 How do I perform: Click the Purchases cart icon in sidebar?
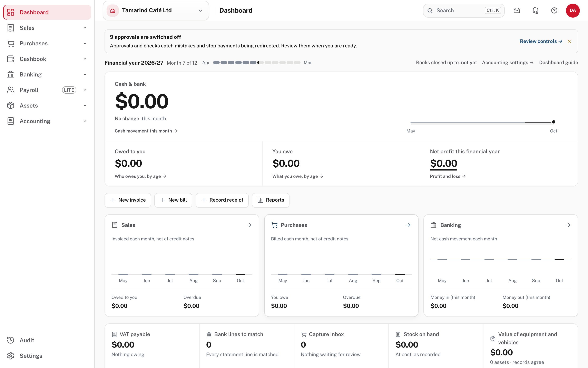tap(10, 43)
